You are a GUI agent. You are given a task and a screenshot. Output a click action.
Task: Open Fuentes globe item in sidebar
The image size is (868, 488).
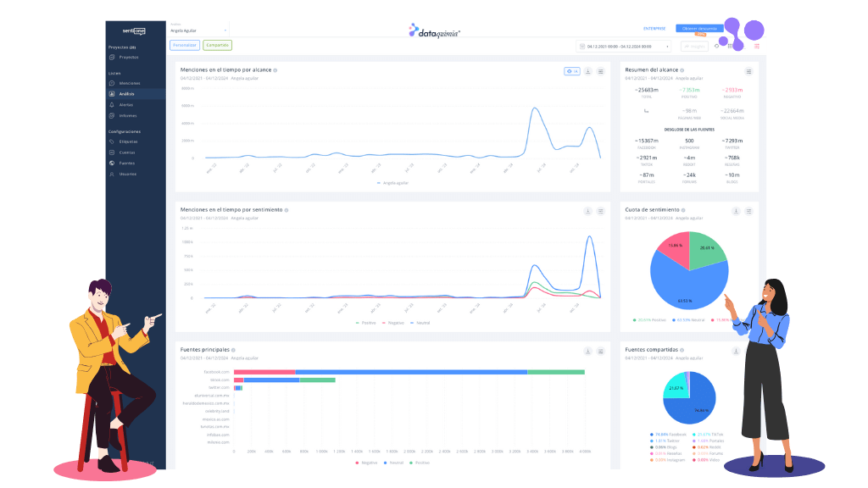pyautogui.click(x=126, y=163)
